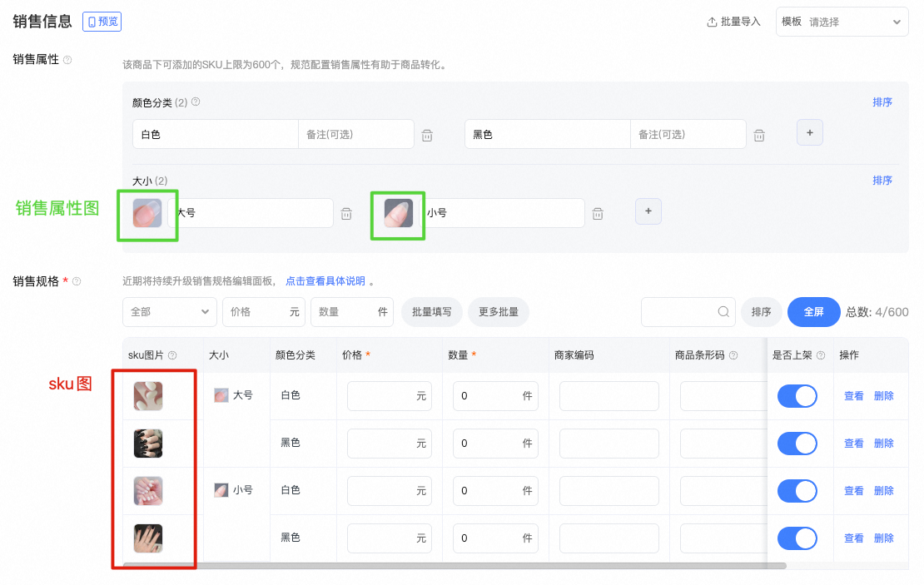Click the 更多批量 button
This screenshot has height=585, width=924.
(x=499, y=312)
